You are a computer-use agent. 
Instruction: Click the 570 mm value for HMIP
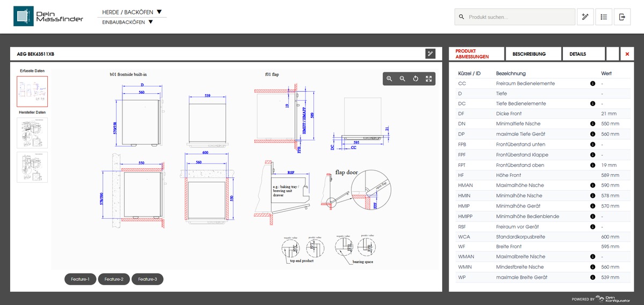pos(610,206)
